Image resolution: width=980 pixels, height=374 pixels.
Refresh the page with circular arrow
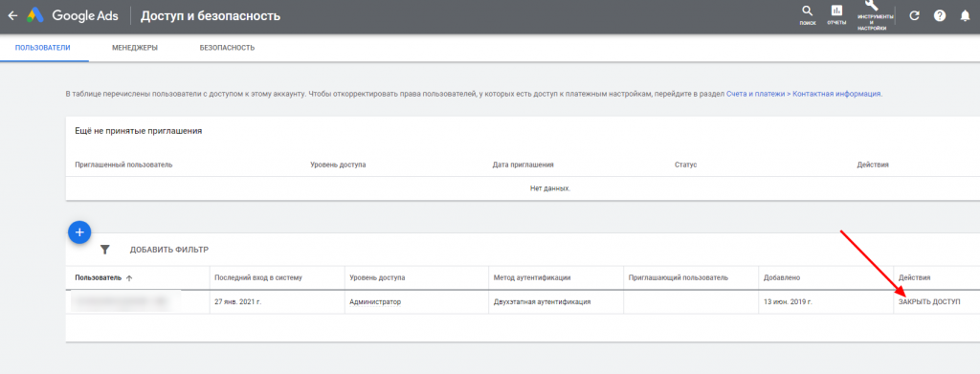(914, 16)
